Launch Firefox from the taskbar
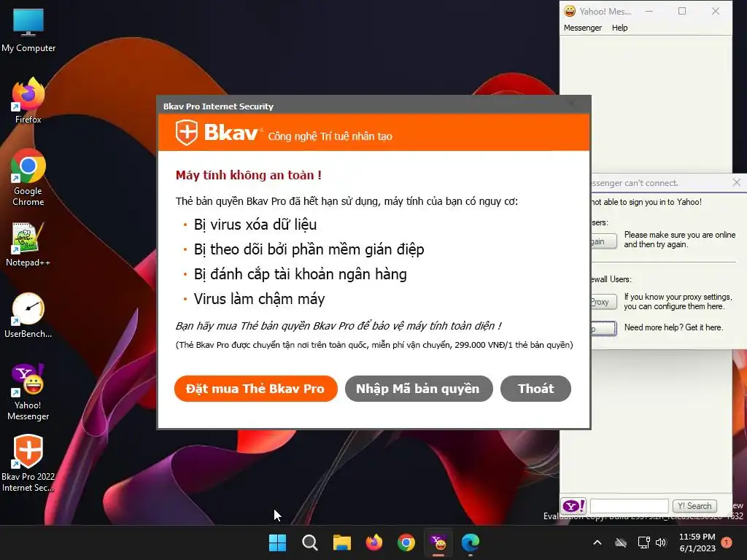Viewport: 747px width, 560px height. coord(374,542)
